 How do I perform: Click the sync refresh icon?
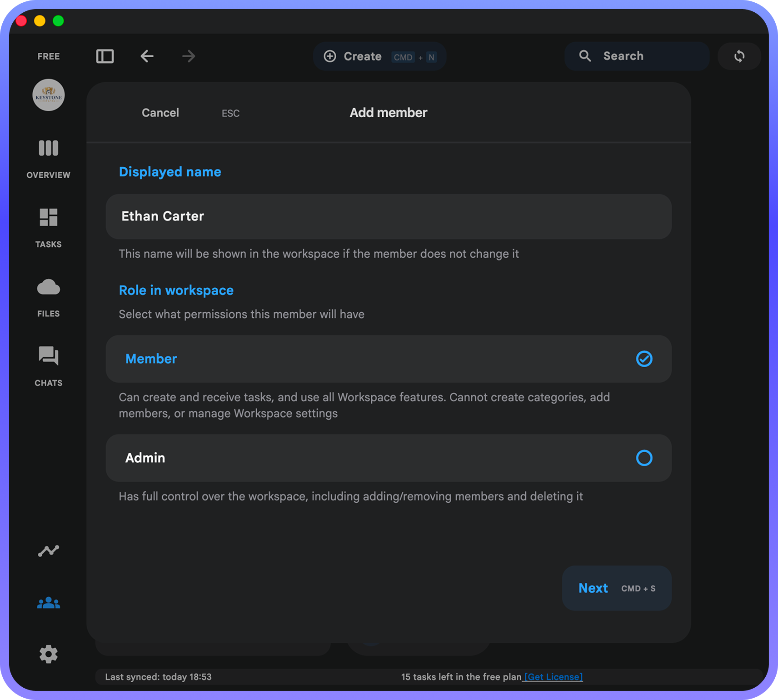(739, 56)
